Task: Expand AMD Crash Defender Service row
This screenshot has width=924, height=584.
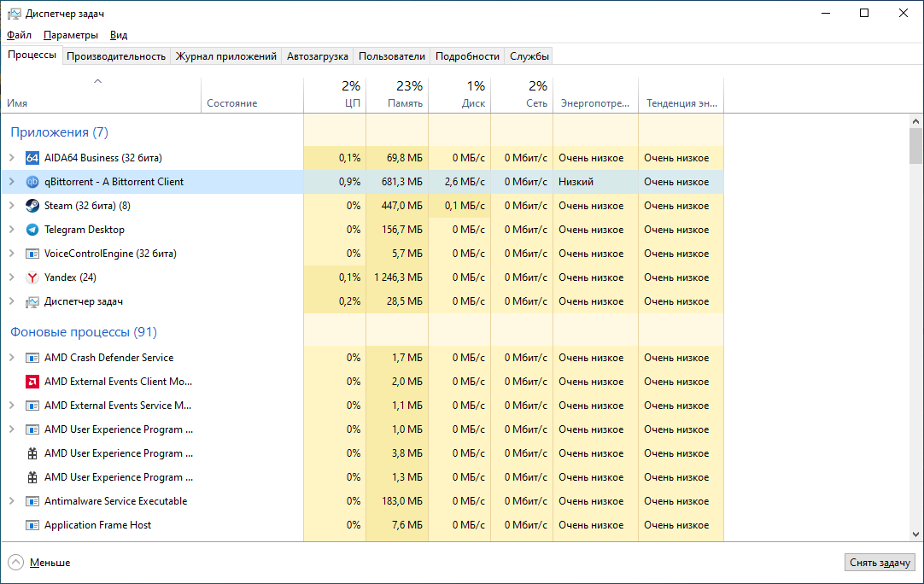Action: click(x=12, y=357)
